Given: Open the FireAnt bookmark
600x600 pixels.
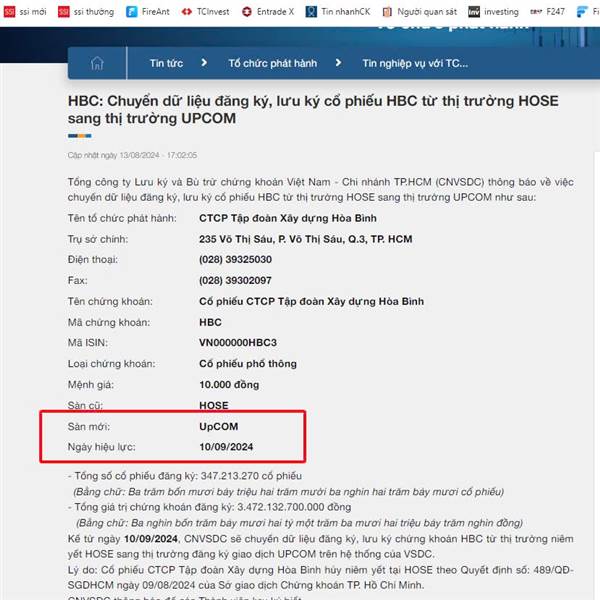Looking at the screenshot, I should pyautogui.click(x=148, y=12).
